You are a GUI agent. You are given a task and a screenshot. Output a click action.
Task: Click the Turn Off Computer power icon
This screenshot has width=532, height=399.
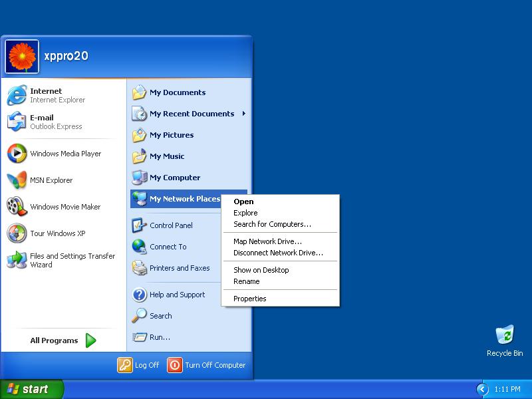tap(175, 365)
